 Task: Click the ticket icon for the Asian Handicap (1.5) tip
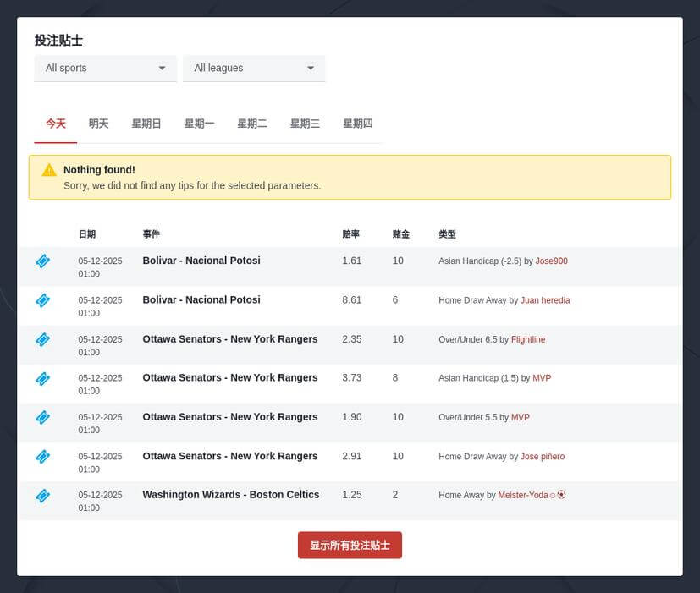click(x=42, y=378)
